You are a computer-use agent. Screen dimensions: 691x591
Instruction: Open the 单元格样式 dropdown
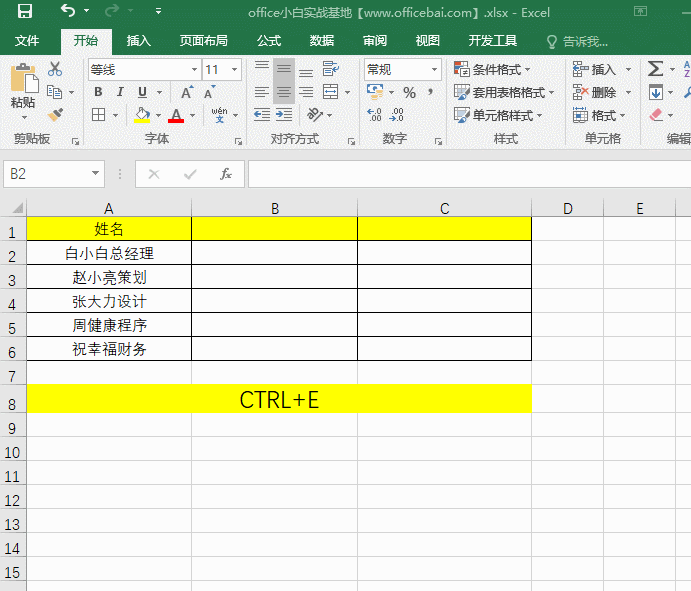498,115
